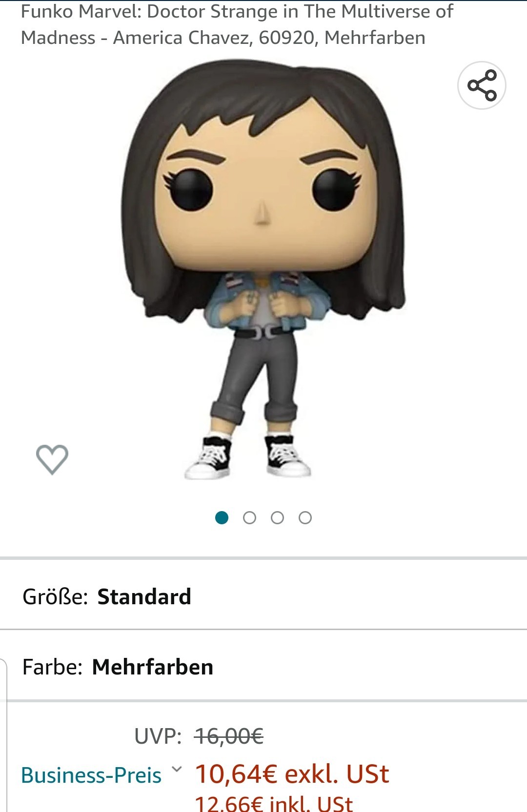Tap the Größe label

coord(55,597)
